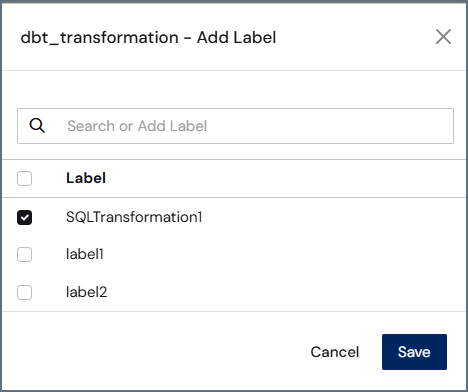Image resolution: width=468 pixels, height=392 pixels.
Task: Click the empty square icon beside label2
Action: coord(24,292)
